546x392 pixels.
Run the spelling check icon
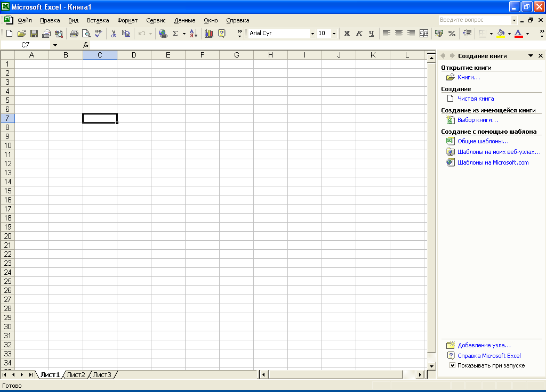[99, 34]
